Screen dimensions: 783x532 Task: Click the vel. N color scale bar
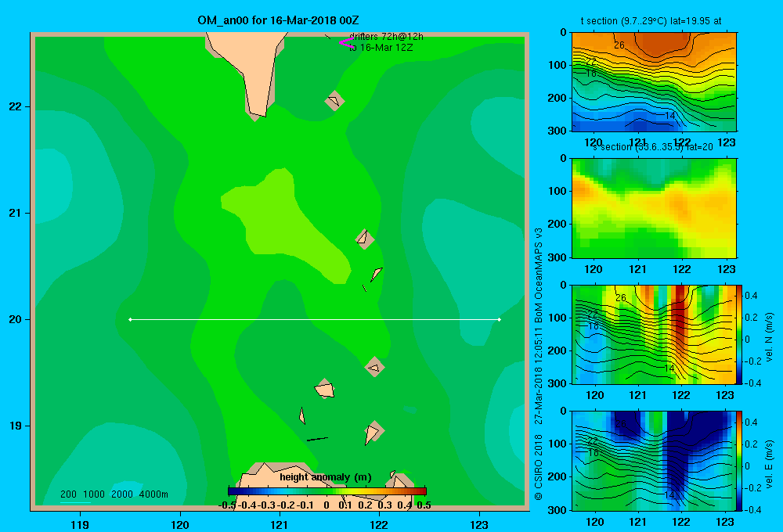(x=740, y=334)
